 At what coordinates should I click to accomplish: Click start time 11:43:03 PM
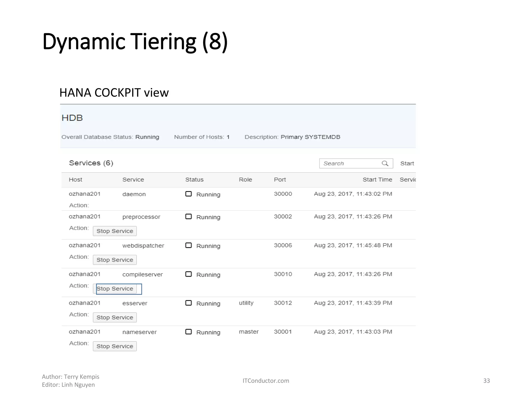click(353, 332)
